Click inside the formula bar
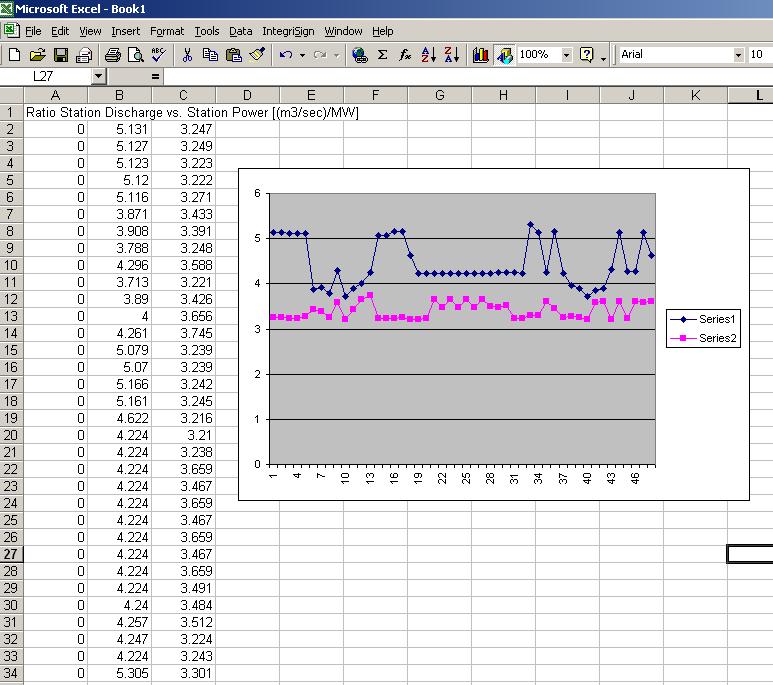Image resolution: width=773 pixels, height=685 pixels. point(467,77)
